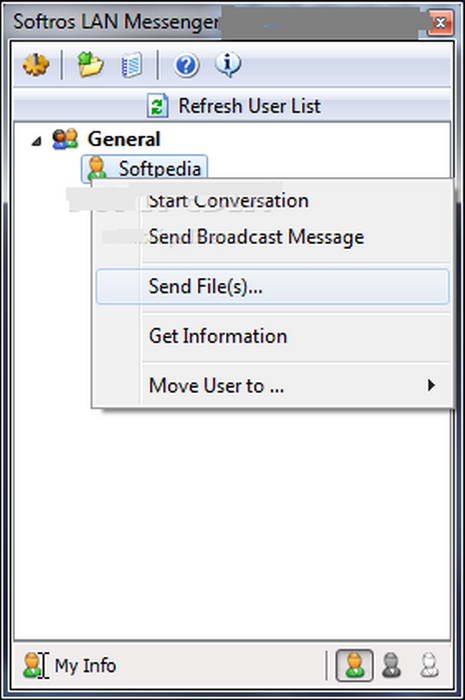This screenshot has width=465, height=700.
Task: Set status to Available with orange user icon
Action: (354, 665)
